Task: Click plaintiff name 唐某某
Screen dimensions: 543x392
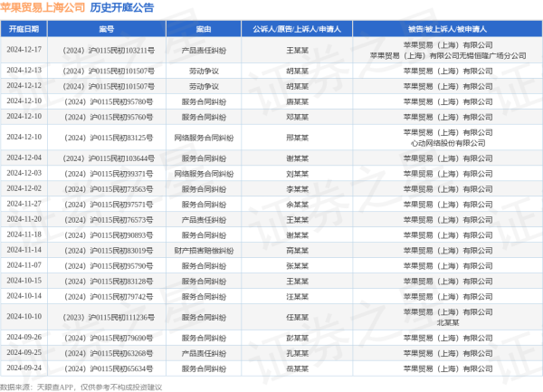Action: click(297, 101)
